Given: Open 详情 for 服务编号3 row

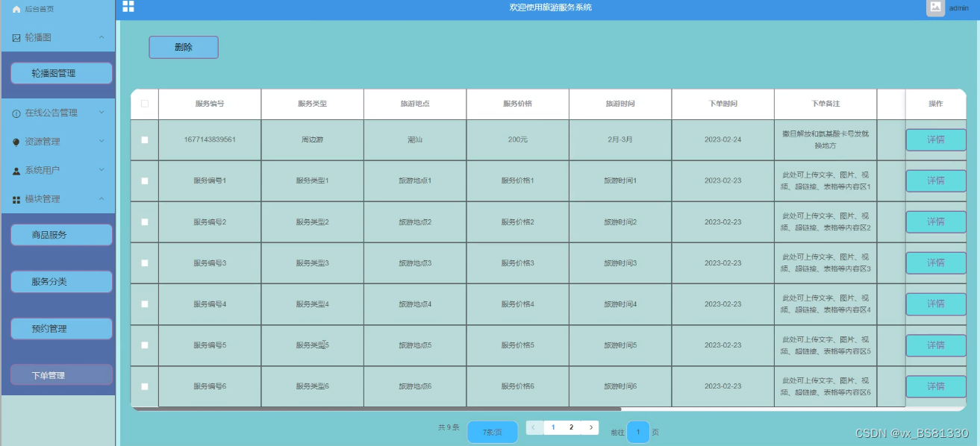Looking at the screenshot, I should (936, 263).
